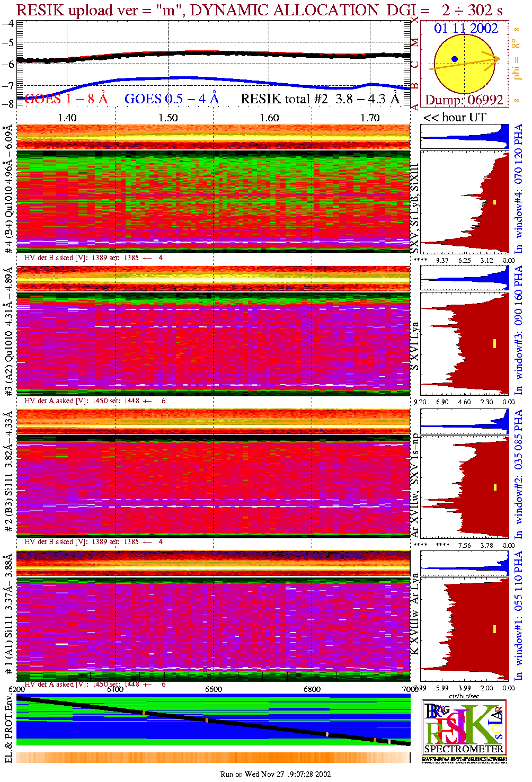Click the 6800 bottom axis label

312,689
